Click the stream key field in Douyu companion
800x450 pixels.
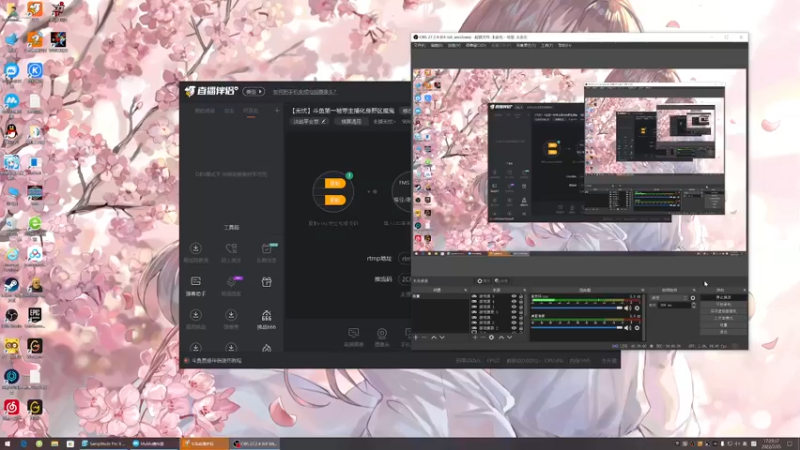pos(406,279)
